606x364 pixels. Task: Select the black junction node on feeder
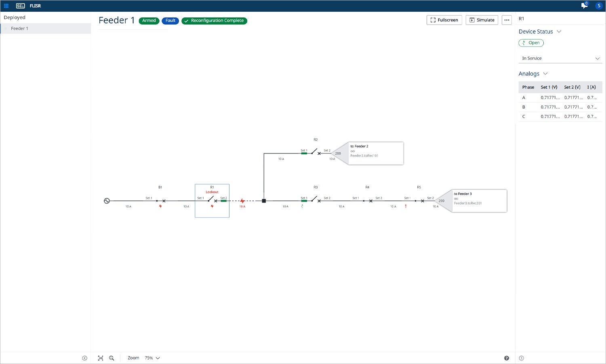coord(264,201)
